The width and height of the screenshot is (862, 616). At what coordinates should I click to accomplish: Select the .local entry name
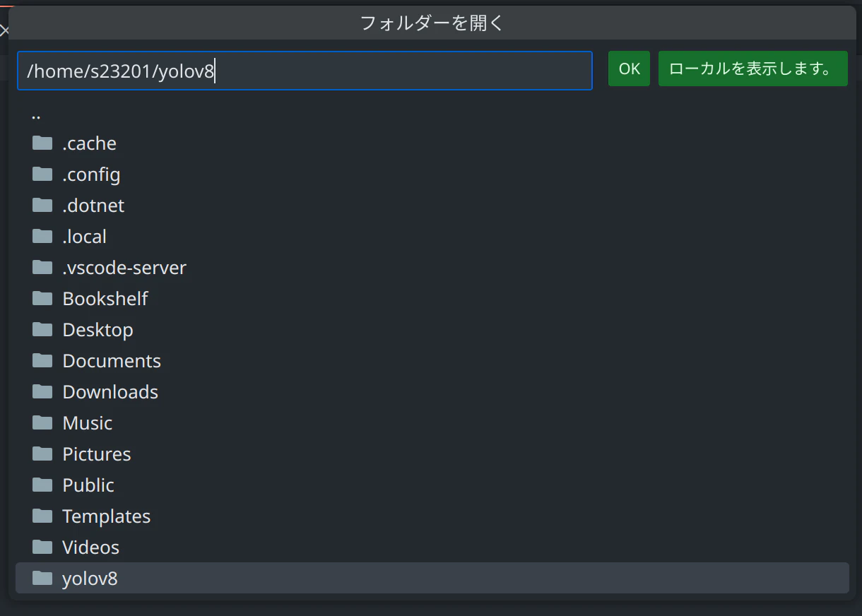click(x=84, y=237)
